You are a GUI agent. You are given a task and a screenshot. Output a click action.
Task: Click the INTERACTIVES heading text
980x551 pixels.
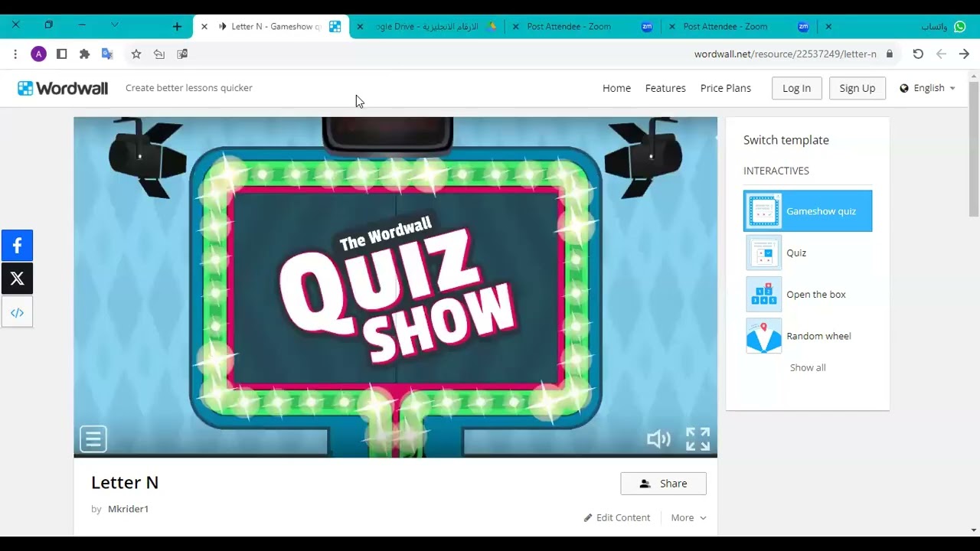tap(776, 171)
